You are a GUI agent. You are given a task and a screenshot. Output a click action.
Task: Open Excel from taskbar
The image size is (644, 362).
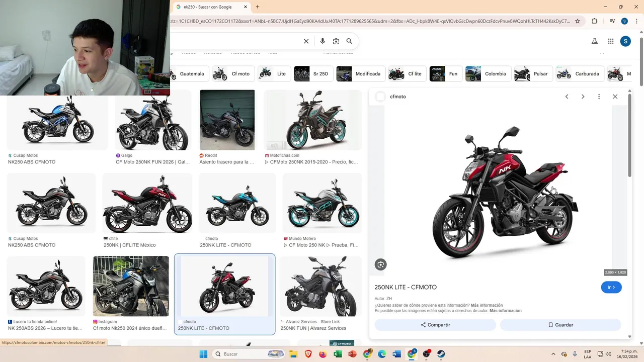tap(338, 354)
